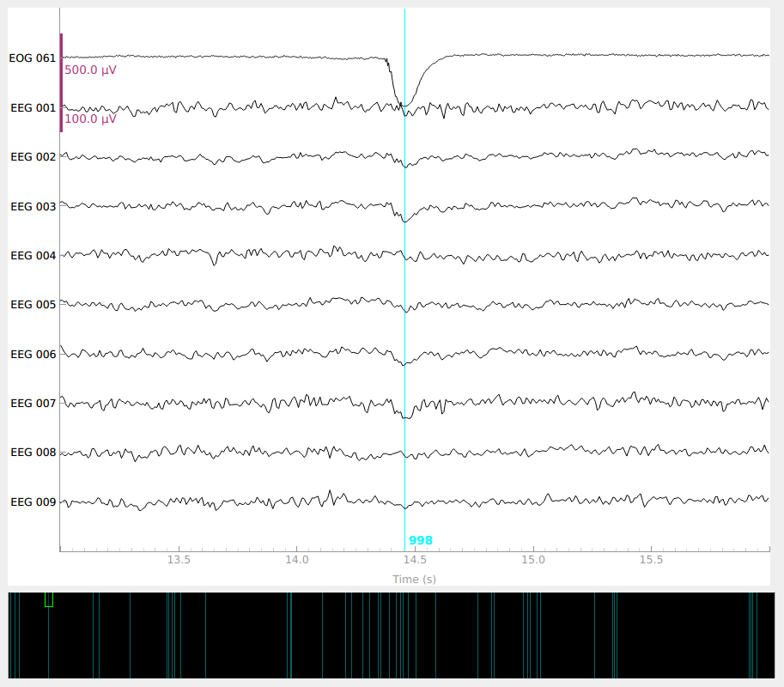Click the green viewport box in overview bar
This screenshot has width=784, height=687.
click(x=49, y=599)
